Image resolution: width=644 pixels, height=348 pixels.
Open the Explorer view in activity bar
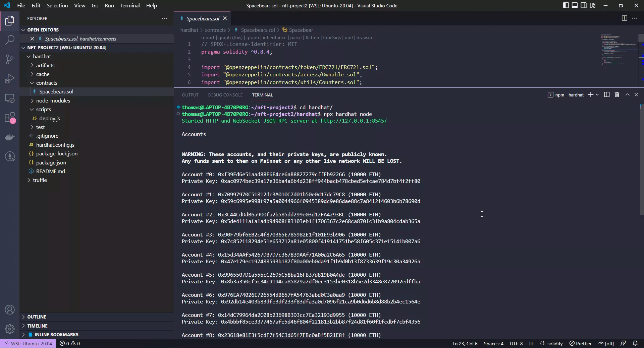click(x=10, y=21)
